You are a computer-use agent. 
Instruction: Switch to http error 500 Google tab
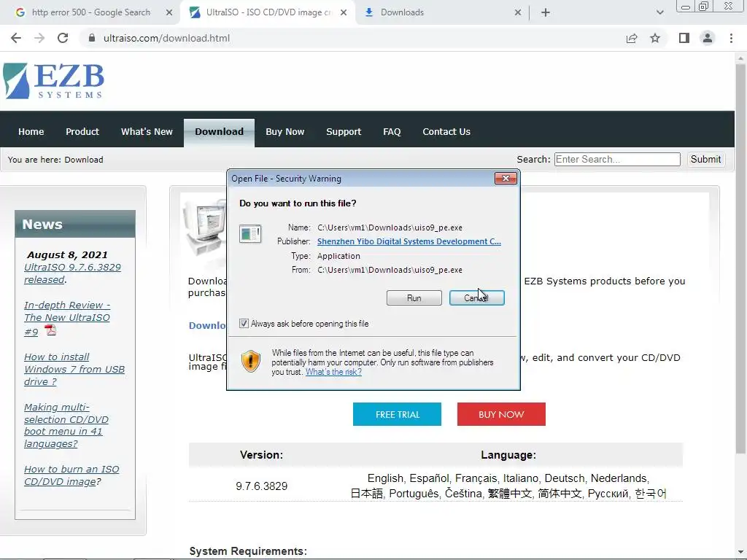[x=90, y=12]
